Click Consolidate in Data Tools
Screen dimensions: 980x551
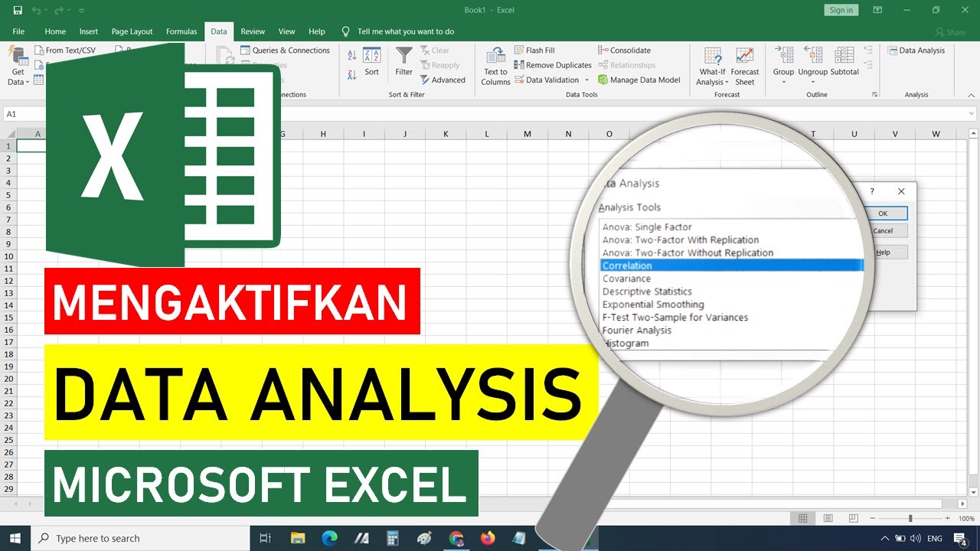click(x=624, y=51)
